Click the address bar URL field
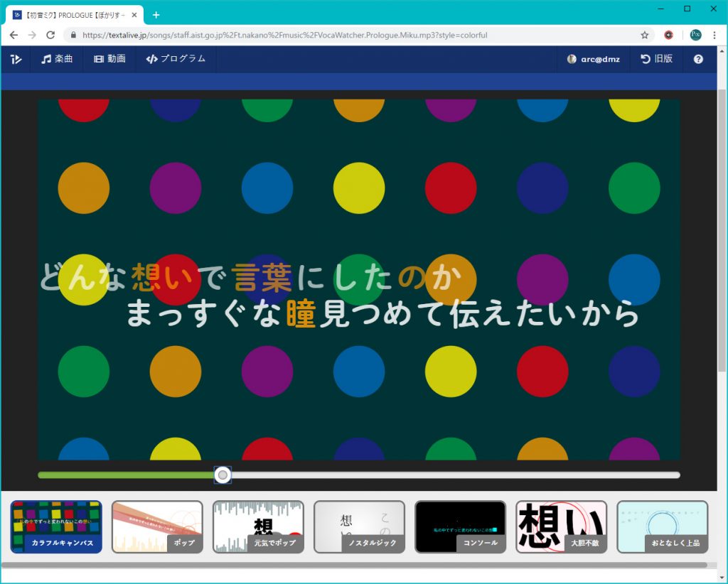The image size is (728, 584). pos(355,35)
